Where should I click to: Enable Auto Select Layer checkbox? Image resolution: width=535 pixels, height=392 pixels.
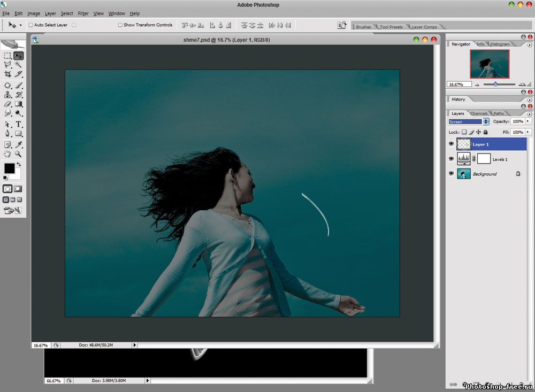pos(30,25)
